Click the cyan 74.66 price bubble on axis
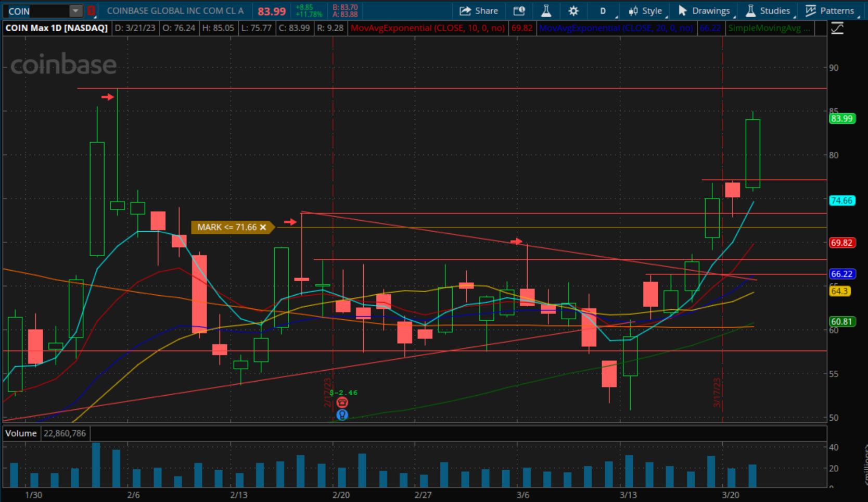This screenshot has height=502, width=868. click(x=841, y=200)
